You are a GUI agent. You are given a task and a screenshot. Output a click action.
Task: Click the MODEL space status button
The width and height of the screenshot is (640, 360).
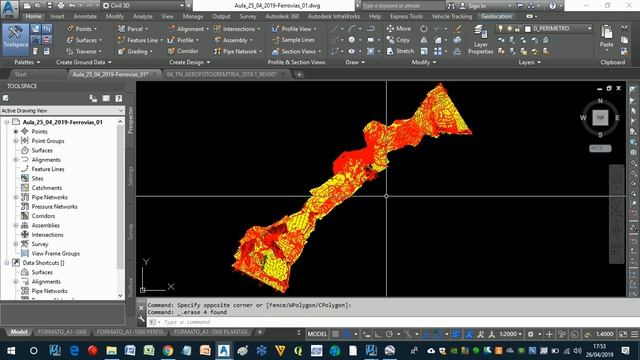tap(317, 334)
